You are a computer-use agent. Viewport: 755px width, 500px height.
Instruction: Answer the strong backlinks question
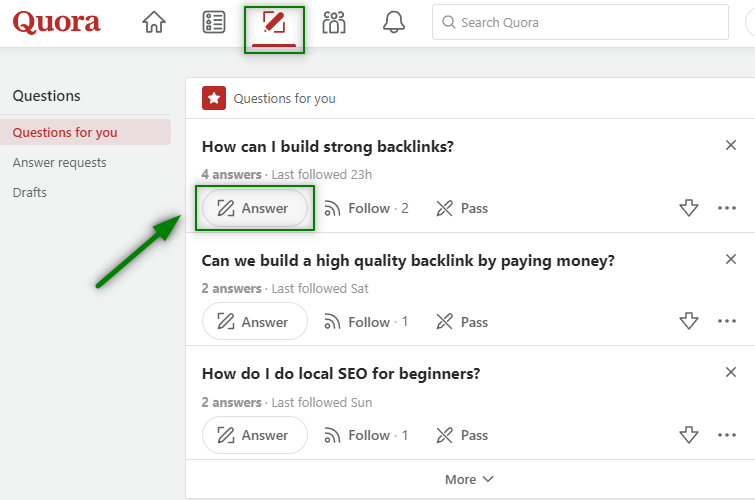[254, 208]
